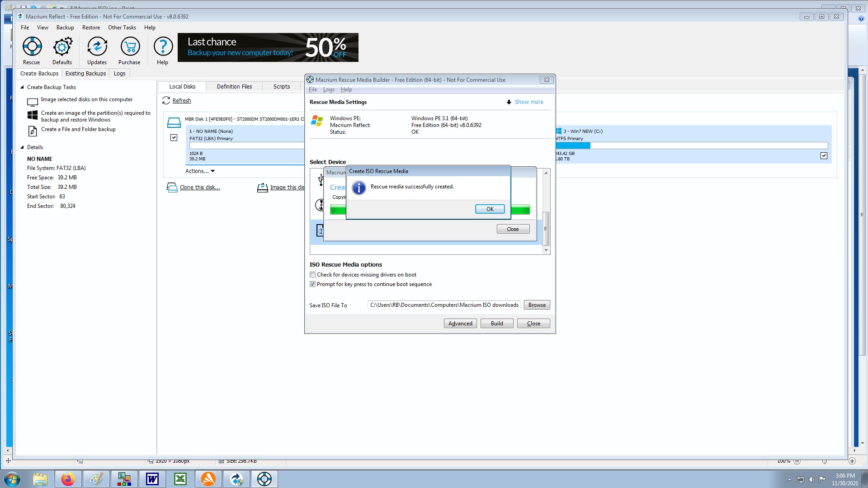Open Avast icon in the taskbar
Image resolution: width=868 pixels, height=488 pixels.
pos(208,479)
